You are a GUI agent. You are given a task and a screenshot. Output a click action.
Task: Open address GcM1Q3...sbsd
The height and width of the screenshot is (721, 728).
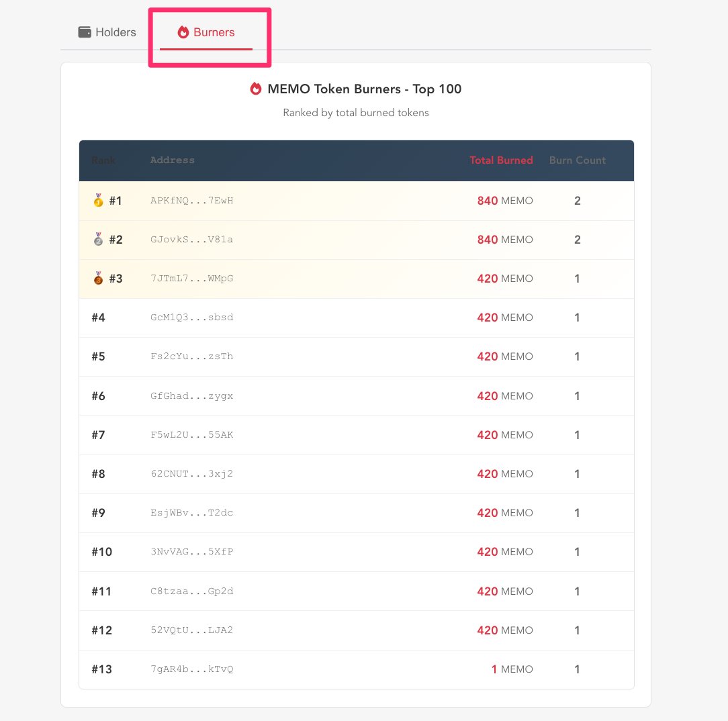pyautogui.click(x=192, y=318)
